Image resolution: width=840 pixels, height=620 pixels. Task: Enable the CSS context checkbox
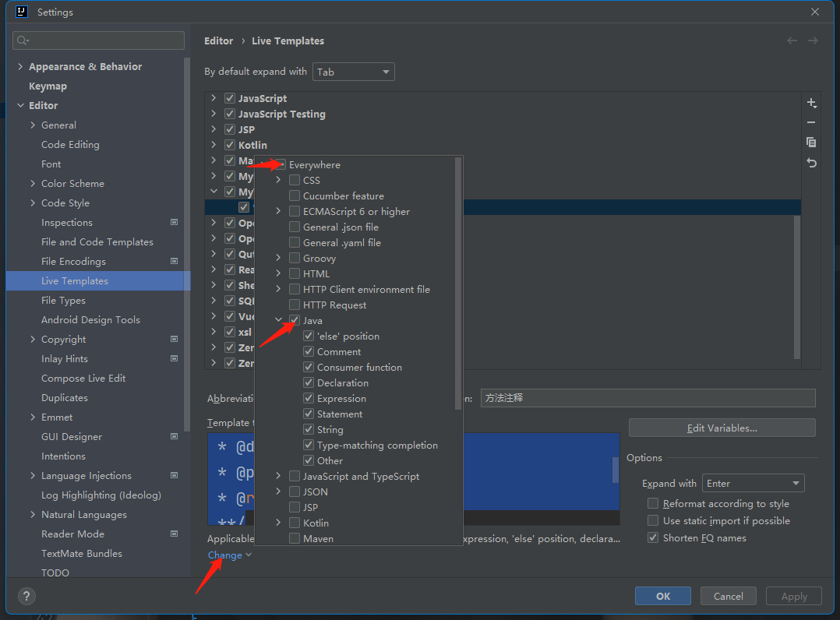click(x=294, y=180)
